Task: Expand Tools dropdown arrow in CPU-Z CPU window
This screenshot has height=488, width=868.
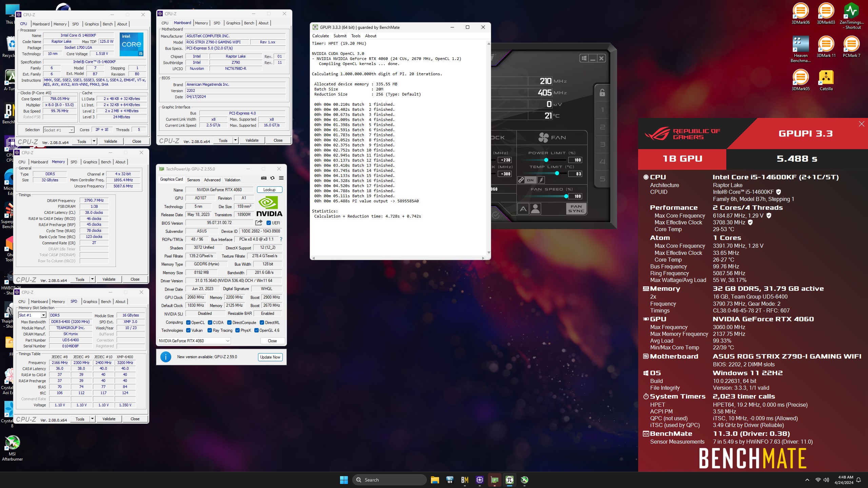Action: (94, 141)
